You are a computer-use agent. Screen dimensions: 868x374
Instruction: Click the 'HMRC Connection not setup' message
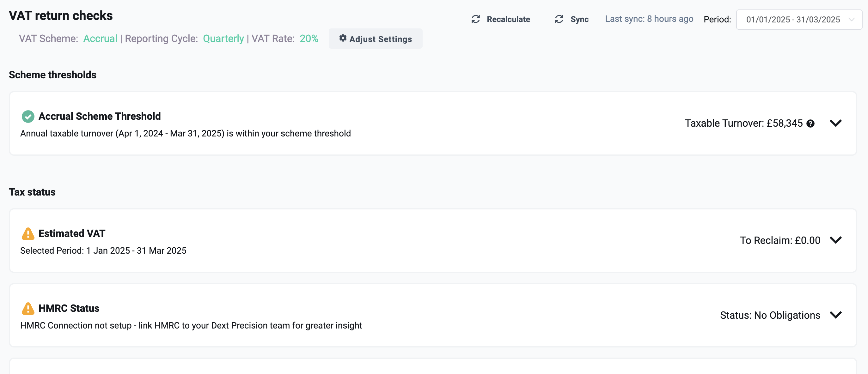[x=191, y=325]
